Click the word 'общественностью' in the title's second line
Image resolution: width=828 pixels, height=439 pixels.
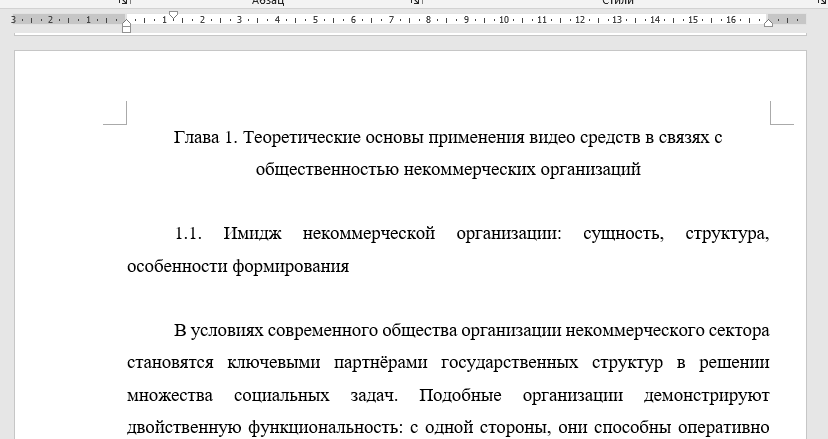click(x=327, y=170)
